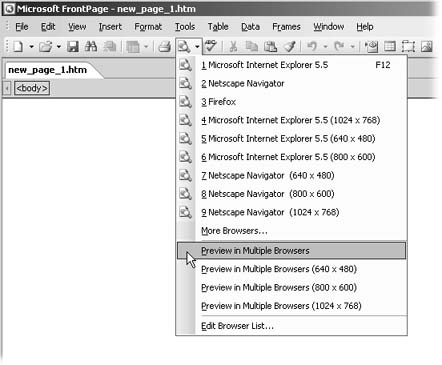
Task: Open Edit Browser List... entry
Action: click(291, 326)
